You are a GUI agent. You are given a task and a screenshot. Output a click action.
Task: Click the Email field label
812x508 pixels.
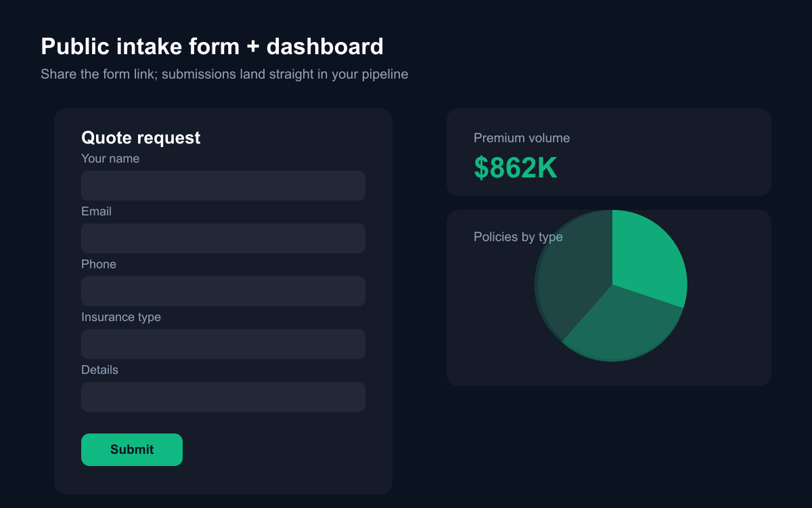pyautogui.click(x=96, y=211)
